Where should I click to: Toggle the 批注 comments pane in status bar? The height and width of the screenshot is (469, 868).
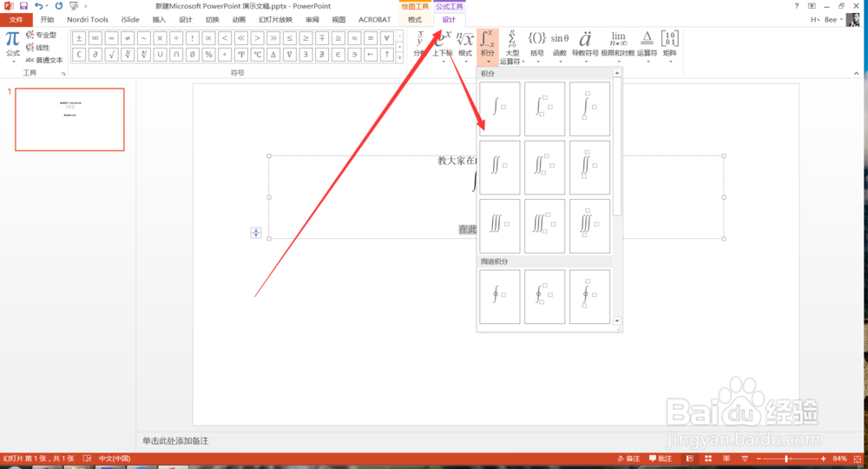[661, 459]
